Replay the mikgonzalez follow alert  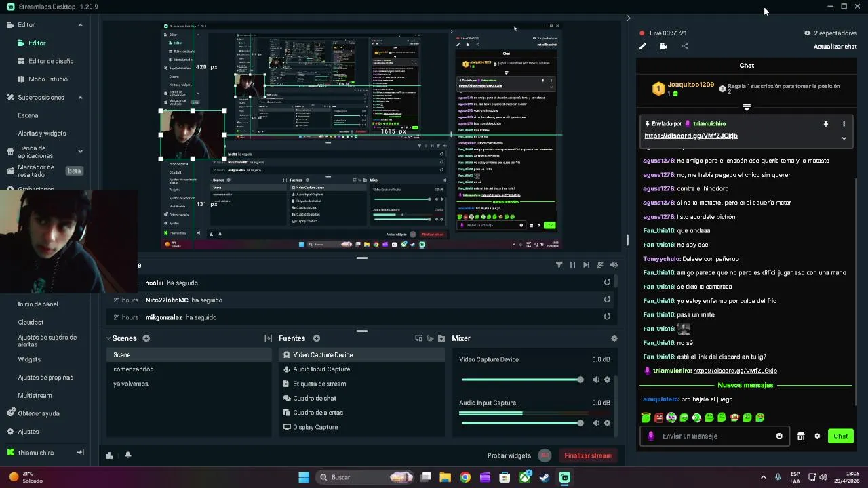pos(607,317)
